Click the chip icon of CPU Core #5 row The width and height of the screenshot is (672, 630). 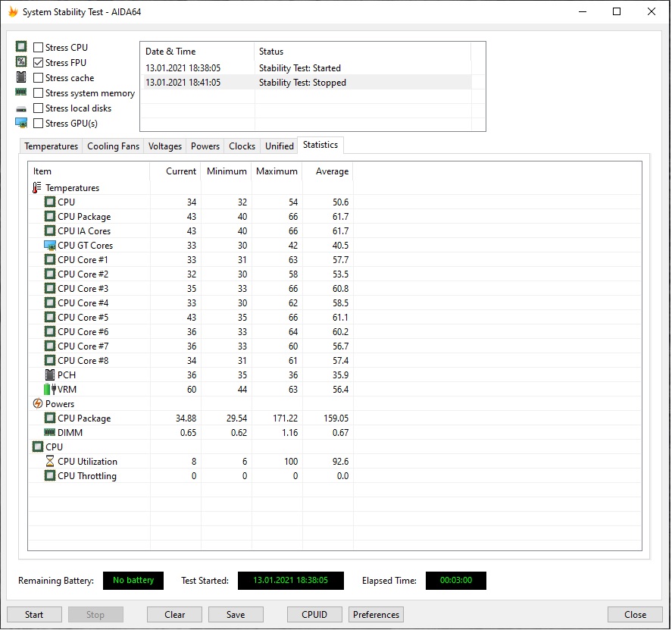pyautogui.click(x=50, y=317)
